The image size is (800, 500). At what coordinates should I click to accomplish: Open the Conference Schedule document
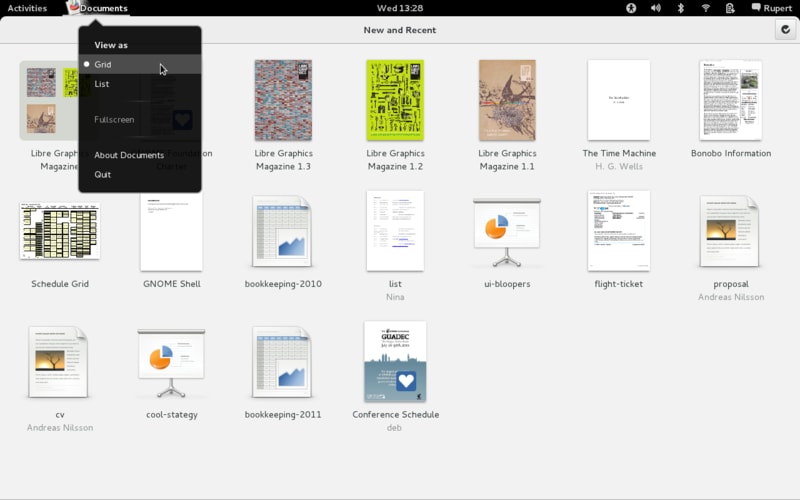[x=395, y=361]
